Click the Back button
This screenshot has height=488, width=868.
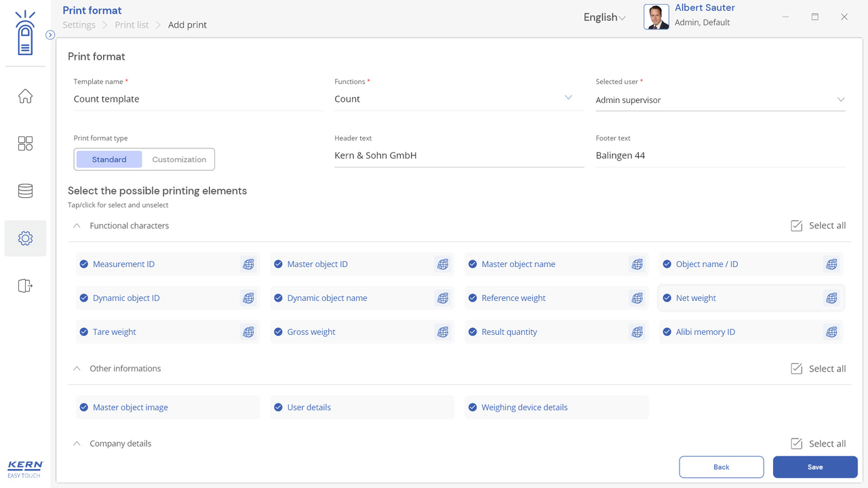pos(722,467)
